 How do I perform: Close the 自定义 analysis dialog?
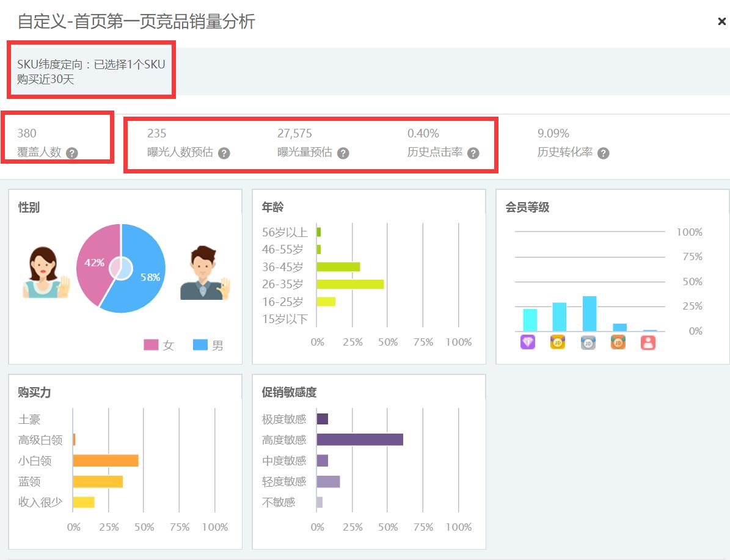[721, 20]
